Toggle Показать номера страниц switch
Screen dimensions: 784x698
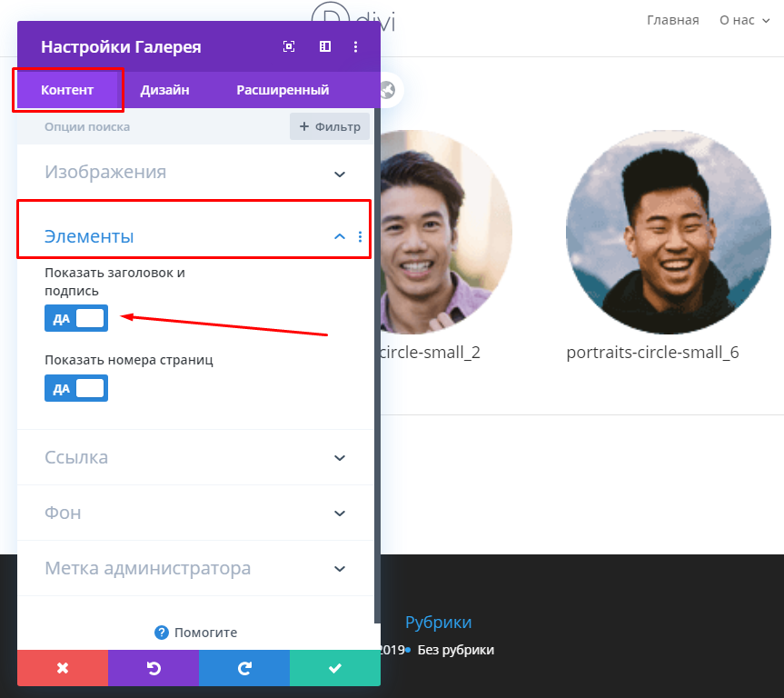[76, 388]
